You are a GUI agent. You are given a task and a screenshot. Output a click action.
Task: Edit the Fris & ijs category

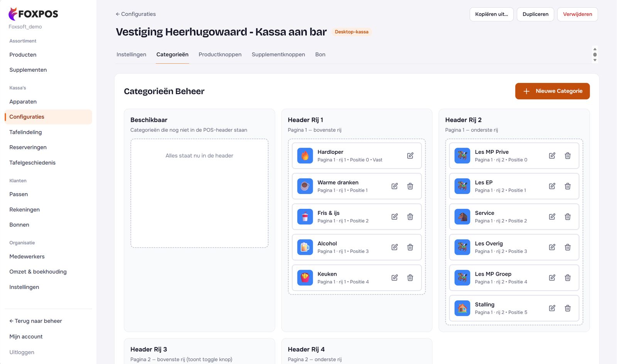394,217
